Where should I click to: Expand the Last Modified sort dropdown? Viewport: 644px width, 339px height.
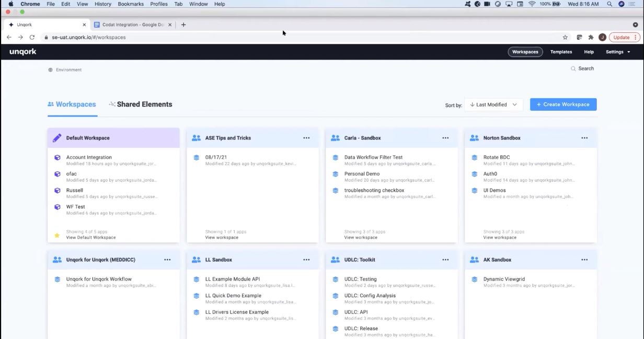(x=493, y=104)
